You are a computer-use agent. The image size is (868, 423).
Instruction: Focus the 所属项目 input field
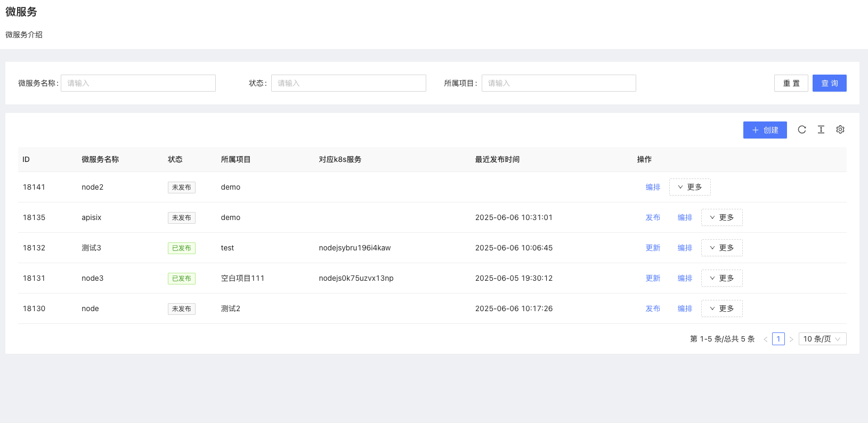pyautogui.click(x=559, y=83)
